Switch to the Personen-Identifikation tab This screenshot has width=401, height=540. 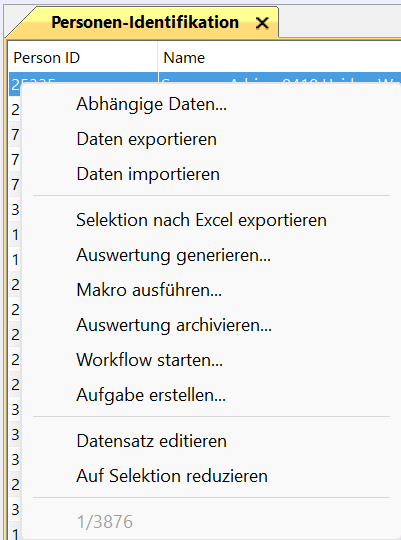pos(145,22)
